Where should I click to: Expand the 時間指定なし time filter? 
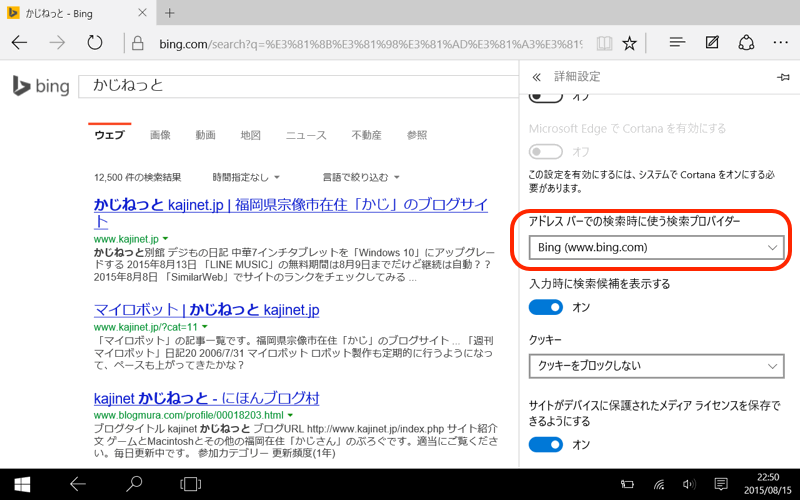[240, 177]
